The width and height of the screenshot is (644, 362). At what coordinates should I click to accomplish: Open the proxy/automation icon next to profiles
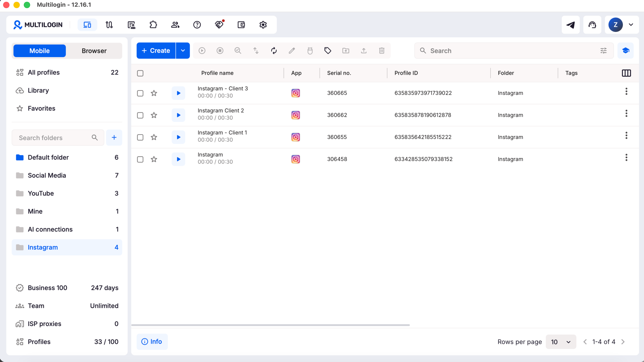point(109,25)
